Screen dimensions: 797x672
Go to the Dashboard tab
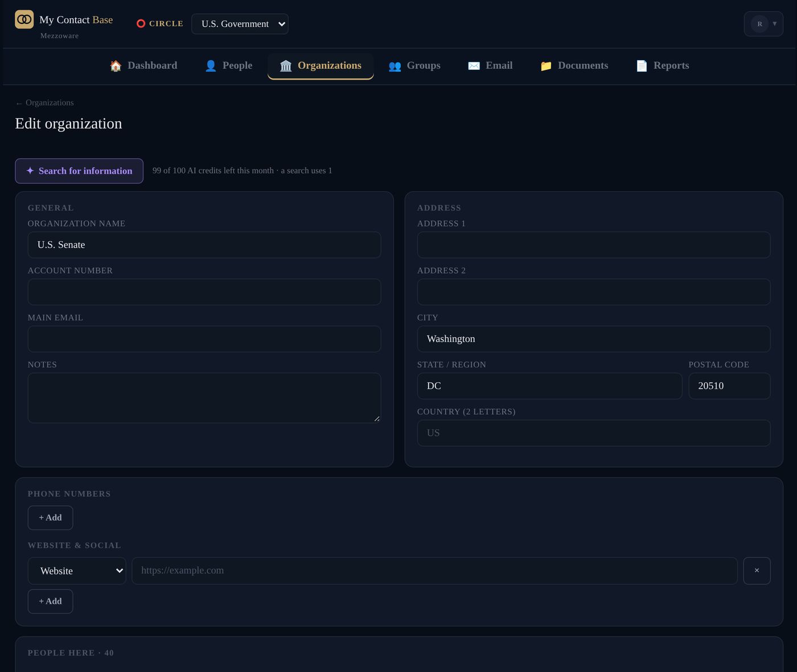(x=143, y=66)
